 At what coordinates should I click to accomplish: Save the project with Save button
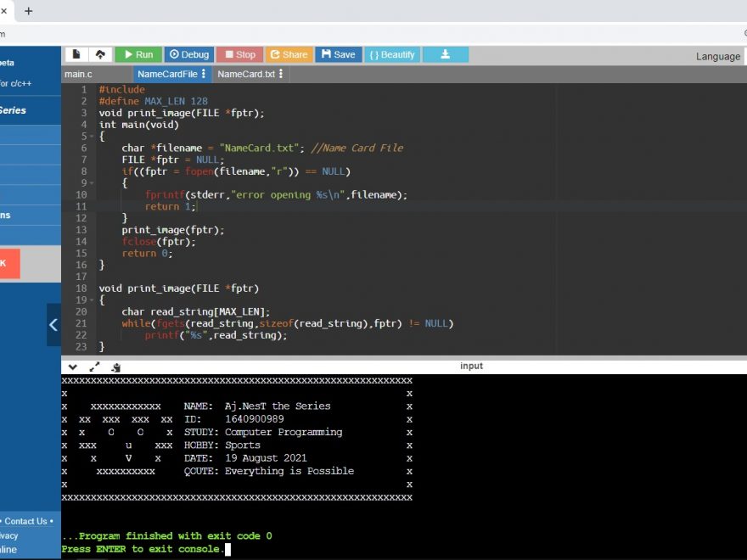(x=338, y=54)
